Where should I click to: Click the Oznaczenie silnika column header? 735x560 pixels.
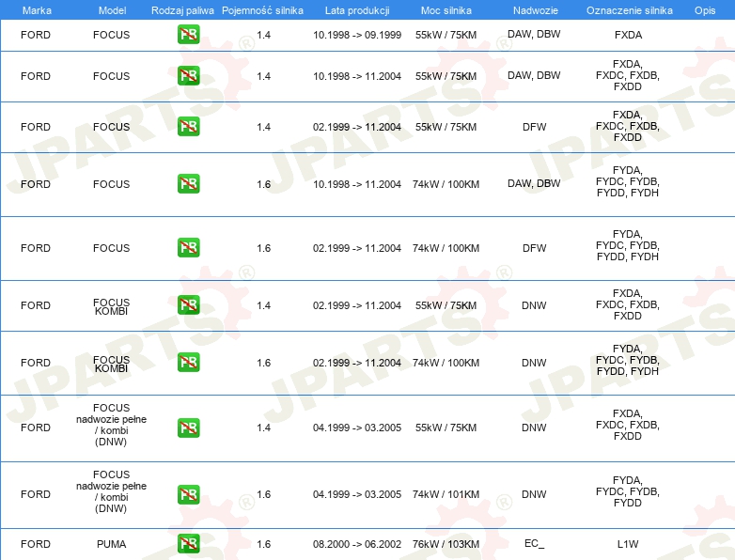(x=629, y=10)
